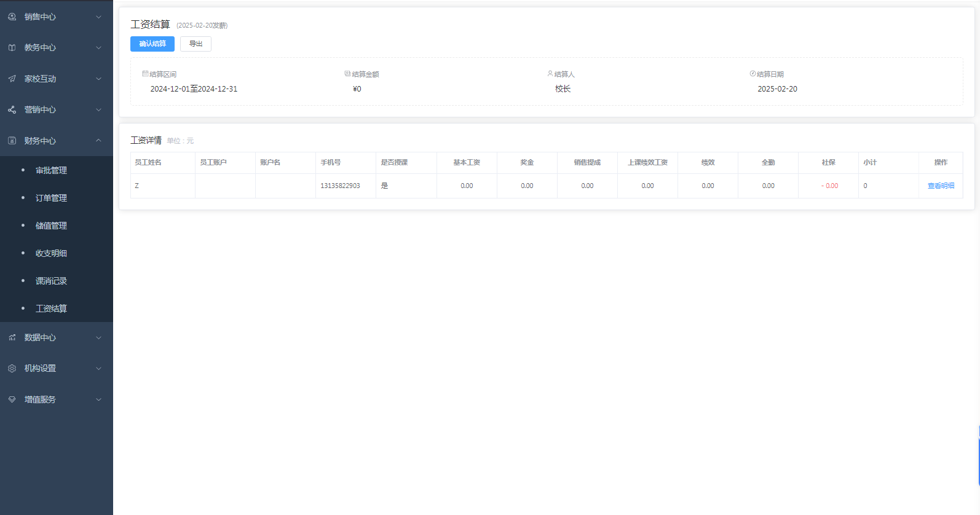The image size is (980, 515).
Task: Click the 结算金额 value ¥0
Action: point(357,89)
